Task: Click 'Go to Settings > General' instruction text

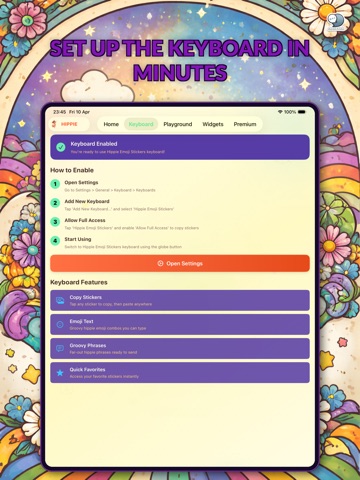Action: [110, 190]
